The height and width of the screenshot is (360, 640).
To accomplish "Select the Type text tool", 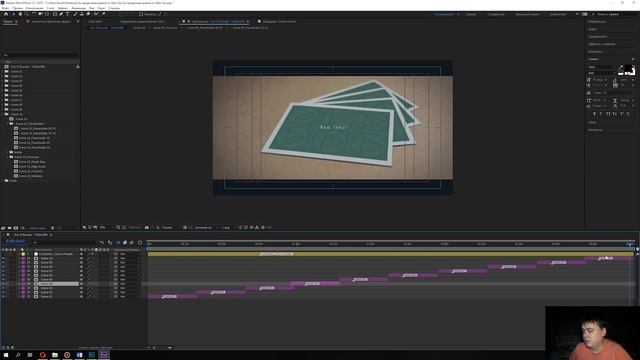I will click(67, 14).
